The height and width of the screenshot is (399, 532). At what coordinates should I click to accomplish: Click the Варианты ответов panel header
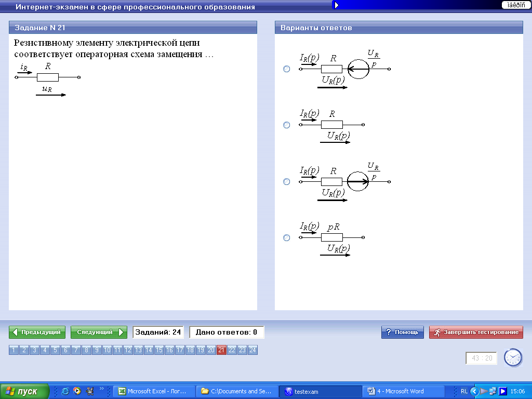(x=398, y=28)
